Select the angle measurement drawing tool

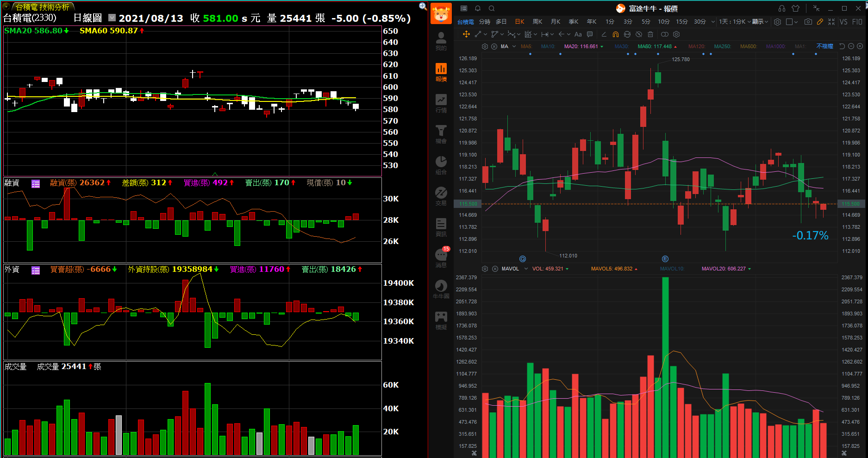point(604,34)
